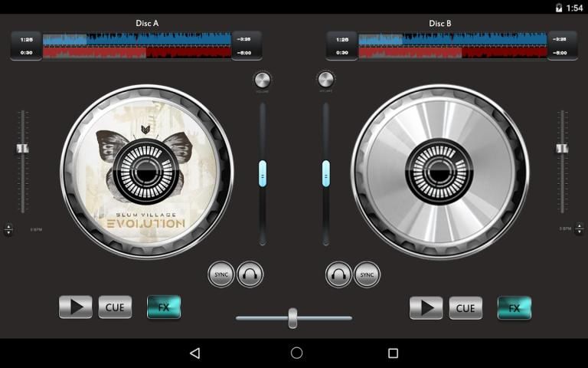Click the right deck volume knob
Image resolution: width=588 pixels, height=368 pixels.
(326, 80)
